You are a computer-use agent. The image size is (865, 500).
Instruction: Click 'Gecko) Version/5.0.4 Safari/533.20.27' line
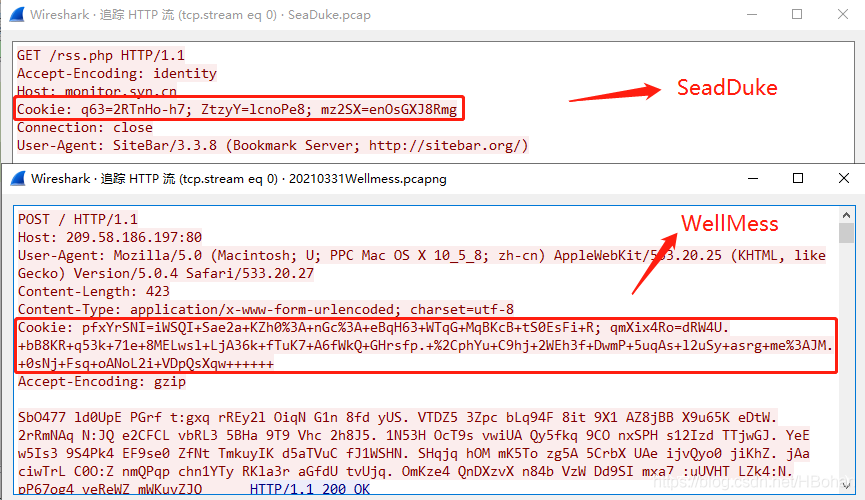click(165, 273)
